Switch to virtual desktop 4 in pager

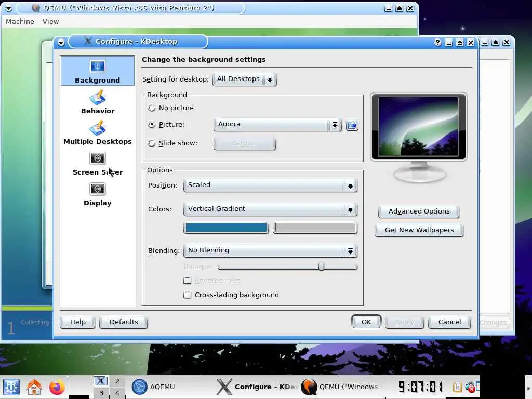click(117, 393)
